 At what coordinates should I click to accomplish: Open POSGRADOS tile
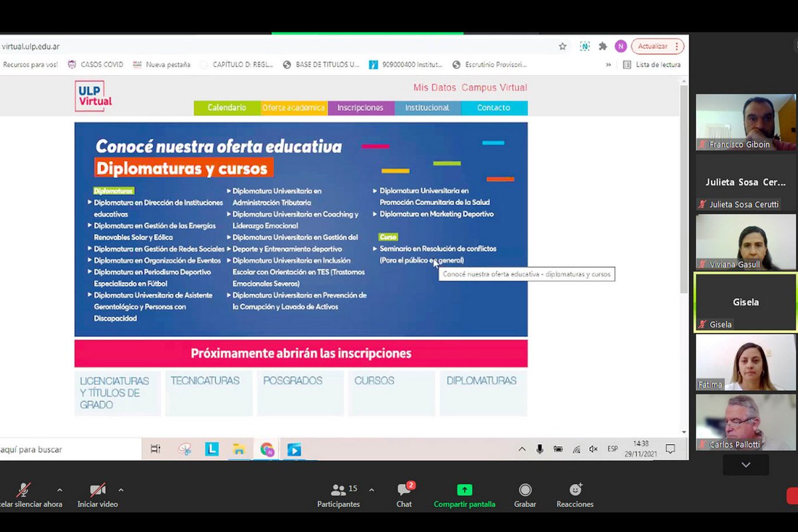301,394
